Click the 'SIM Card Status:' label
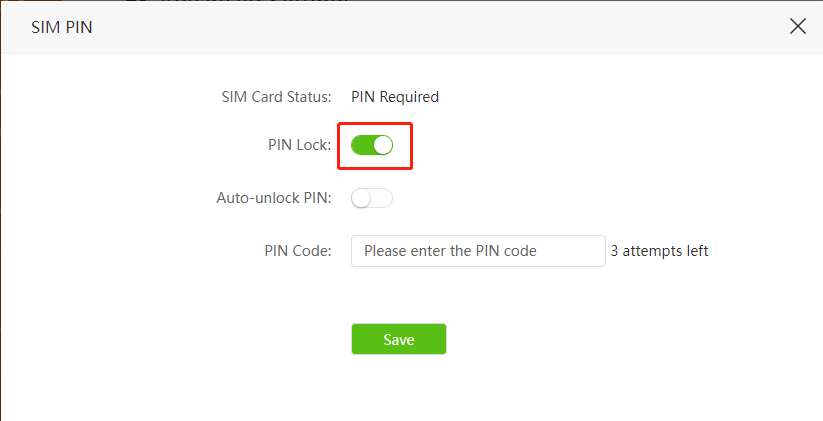 [276, 97]
